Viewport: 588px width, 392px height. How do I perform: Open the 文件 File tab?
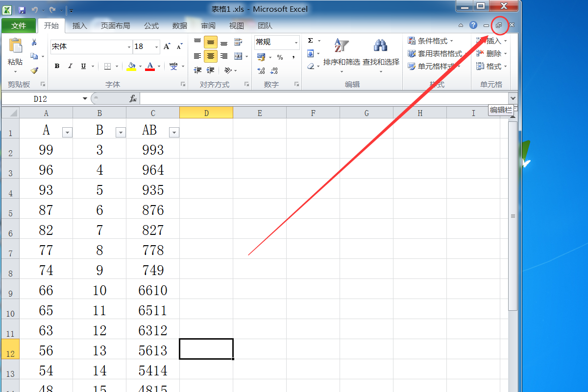(19, 25)
